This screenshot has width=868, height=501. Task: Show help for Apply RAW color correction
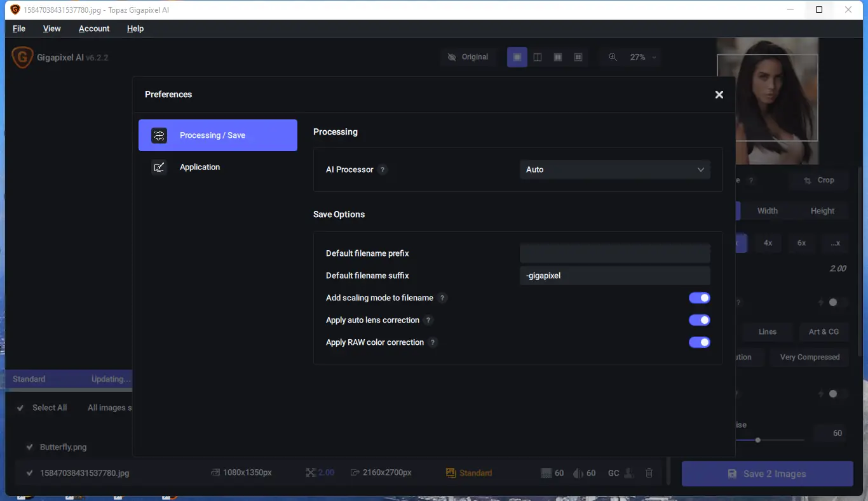pyautogui.click(x=433, y=342)
